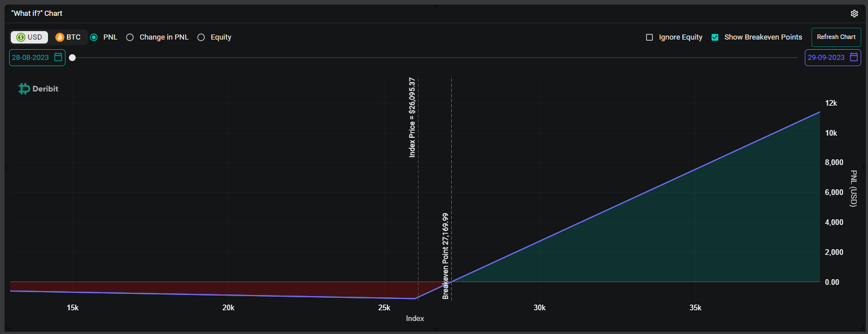This screenshot has height=334, width=868.
Task: Click the 35k index axis label
Action: coord(695,308)
